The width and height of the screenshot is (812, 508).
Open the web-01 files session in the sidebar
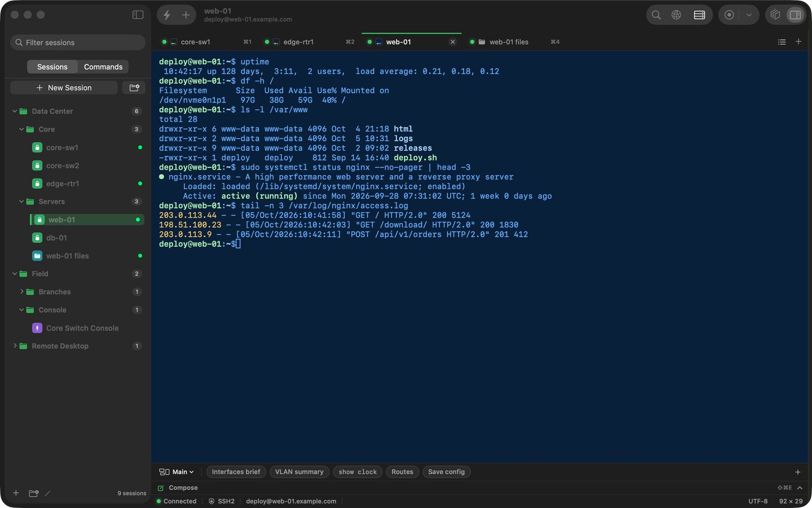(87, 256)
